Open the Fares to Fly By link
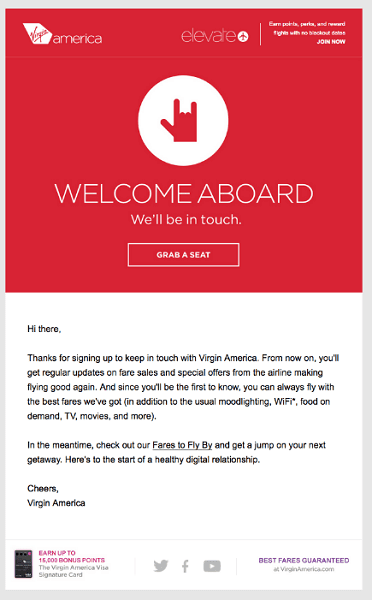 tap(182, 445)
